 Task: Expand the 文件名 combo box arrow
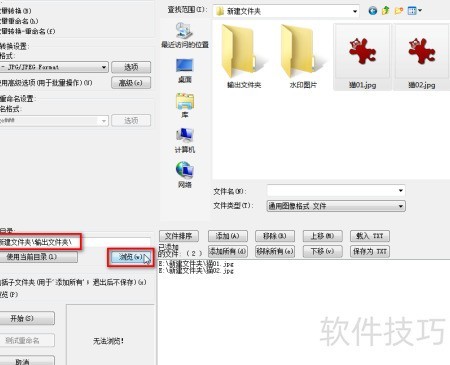click(401, 191)
